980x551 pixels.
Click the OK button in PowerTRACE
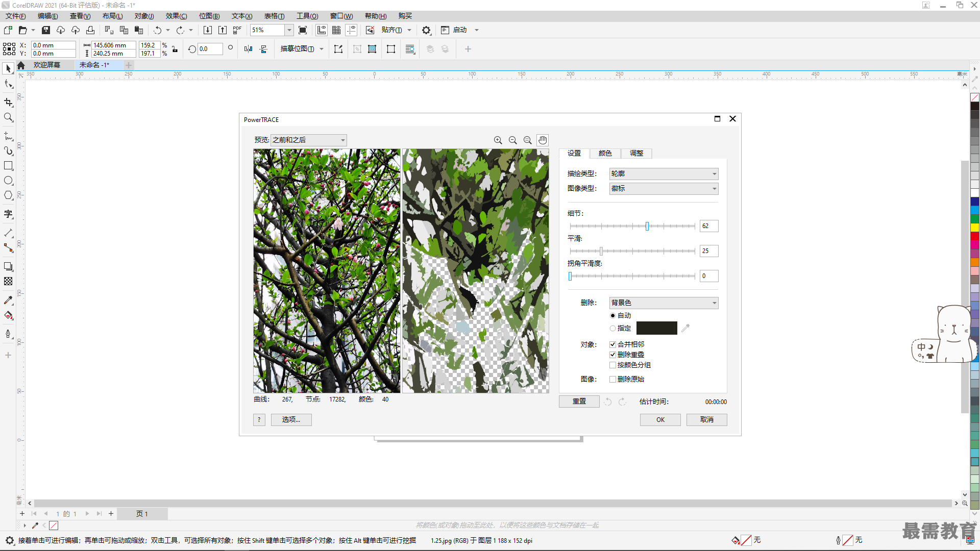pyautogui.click(x=660, y=420)
